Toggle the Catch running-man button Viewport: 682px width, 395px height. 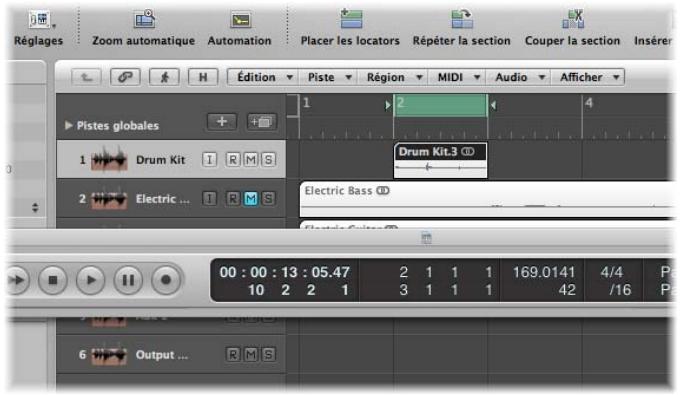(x=164, y=77)
